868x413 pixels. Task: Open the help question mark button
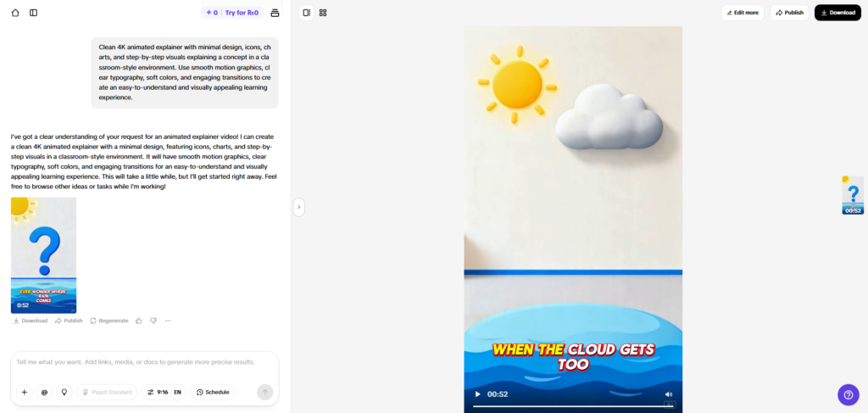(848, 394)
